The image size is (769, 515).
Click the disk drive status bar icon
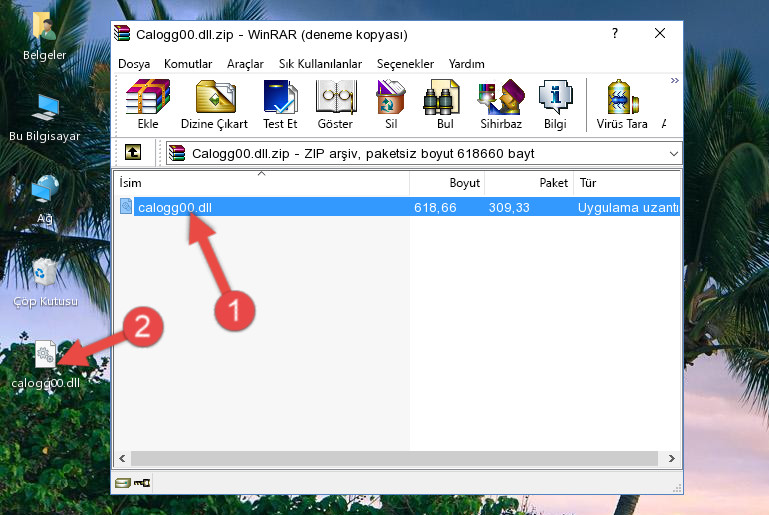click(123, 483)
